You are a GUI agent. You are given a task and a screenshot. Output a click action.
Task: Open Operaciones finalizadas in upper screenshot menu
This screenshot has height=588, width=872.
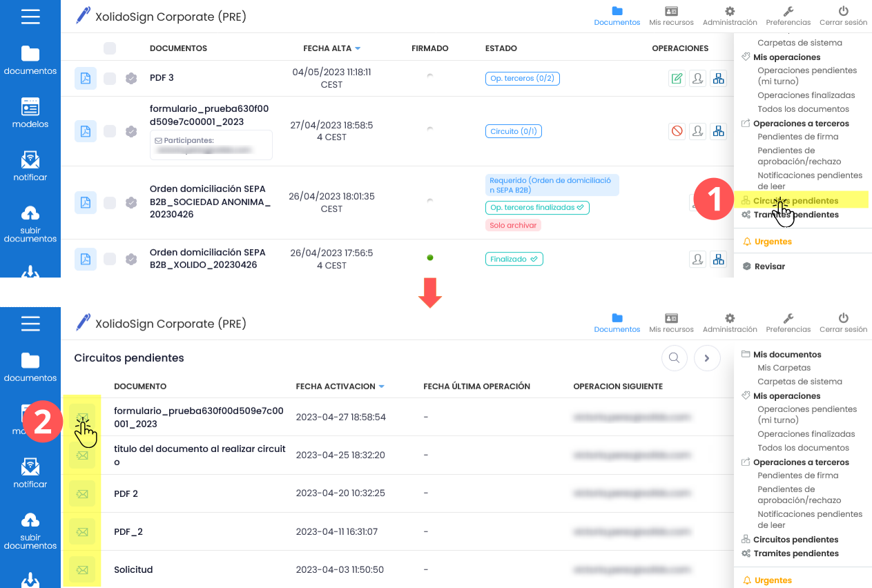(806, 95)
